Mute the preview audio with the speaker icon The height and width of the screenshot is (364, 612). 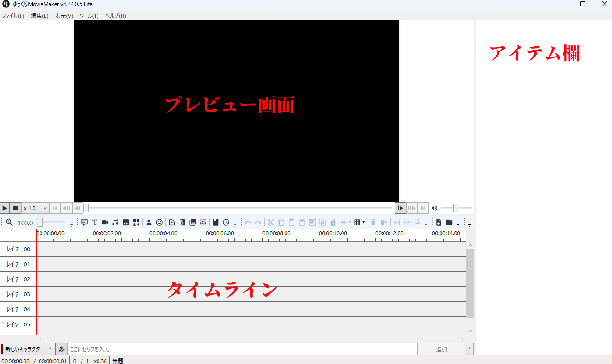434,208
